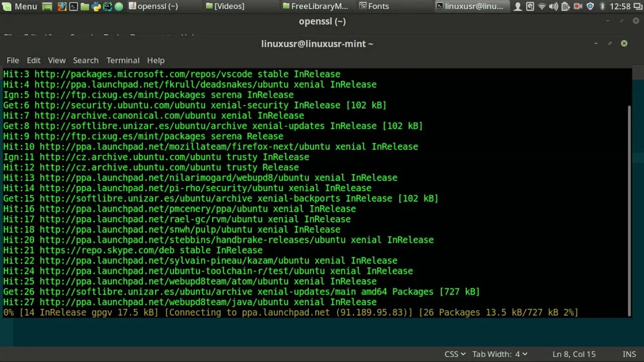Open the terminal Help menu

click(x=156, y=60)
